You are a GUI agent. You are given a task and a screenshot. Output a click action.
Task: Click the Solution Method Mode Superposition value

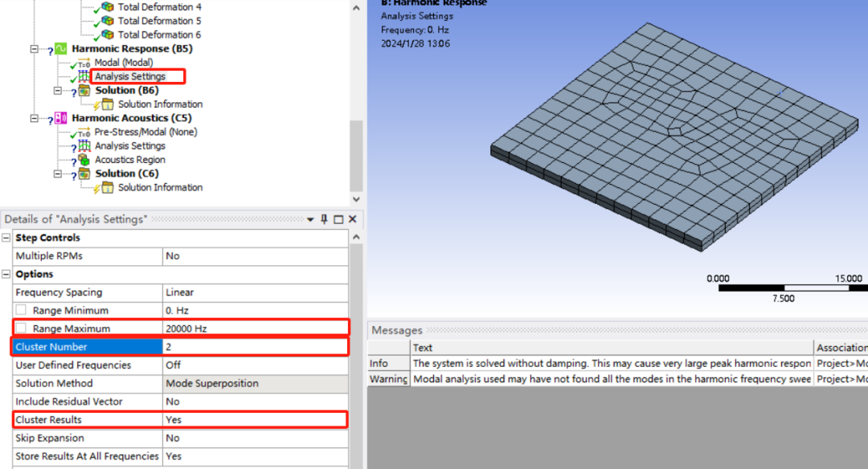click(256, 383)
